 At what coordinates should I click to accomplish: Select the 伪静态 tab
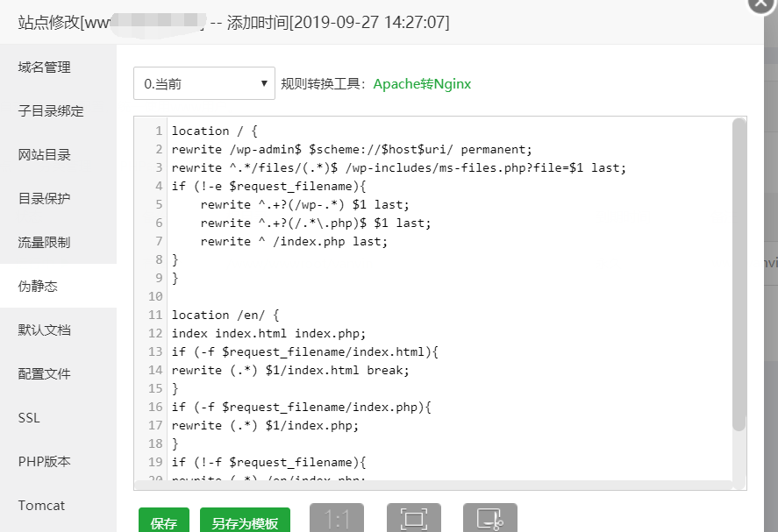[x=38, y=287]
